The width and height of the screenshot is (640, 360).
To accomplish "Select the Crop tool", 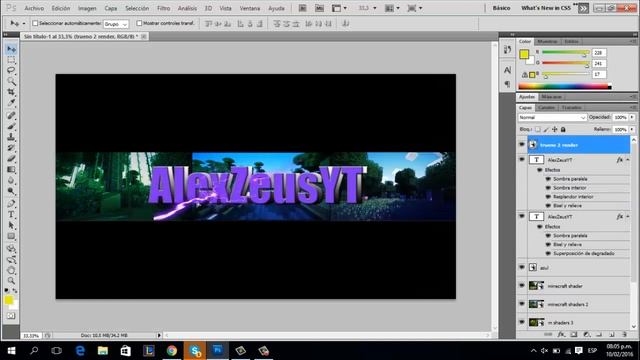I will tap(11, 92).
